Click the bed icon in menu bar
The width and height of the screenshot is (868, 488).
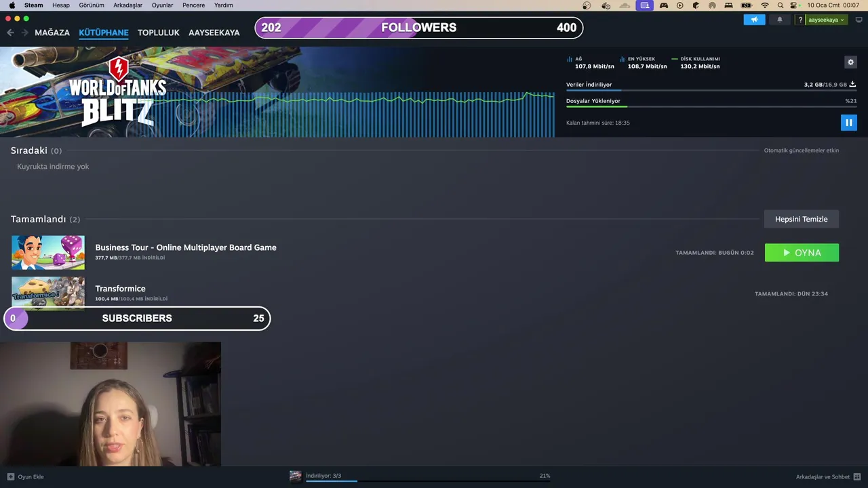(729, 5)
